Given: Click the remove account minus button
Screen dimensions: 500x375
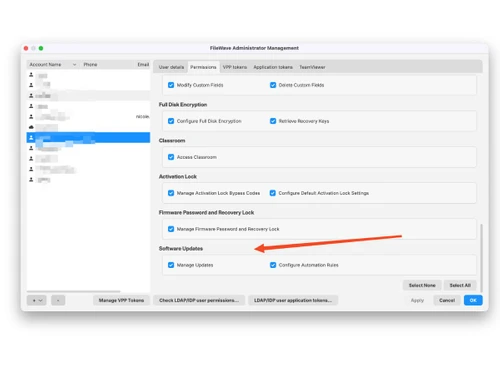Looking at the screenshot, I should click(58, 300).
